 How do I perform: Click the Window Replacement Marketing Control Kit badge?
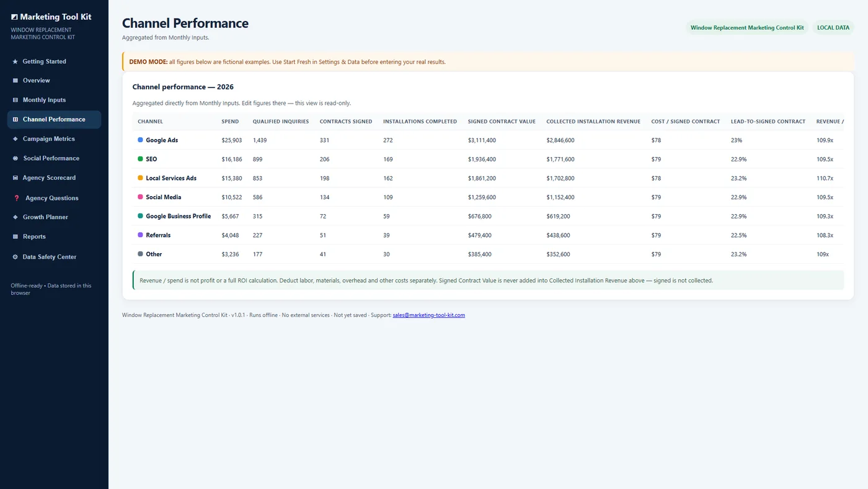click(747, 28)
